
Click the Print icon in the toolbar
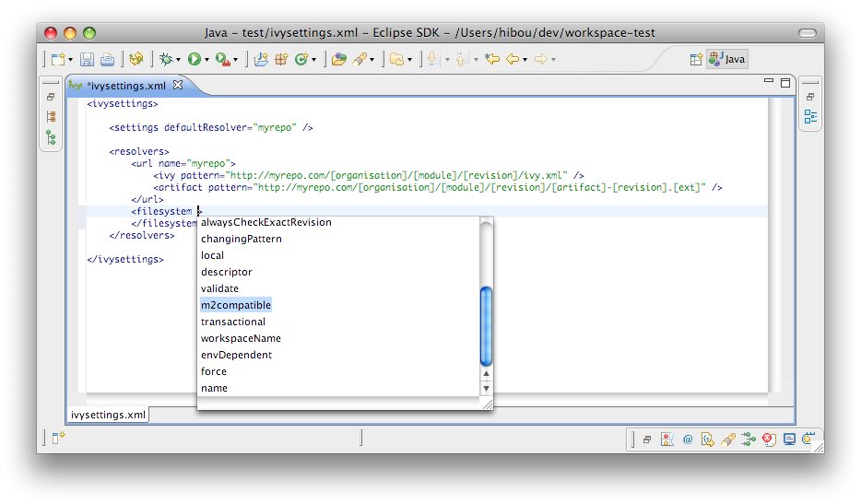(x=107, y=59)
